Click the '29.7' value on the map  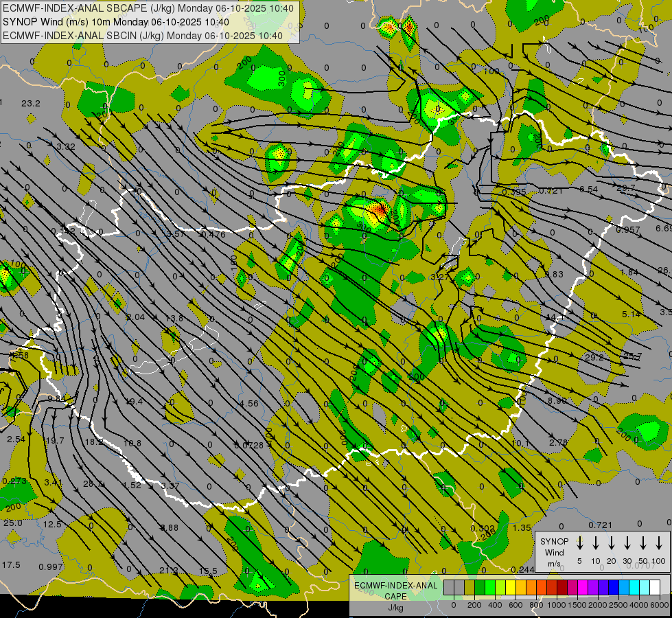[x=626, y=188]
